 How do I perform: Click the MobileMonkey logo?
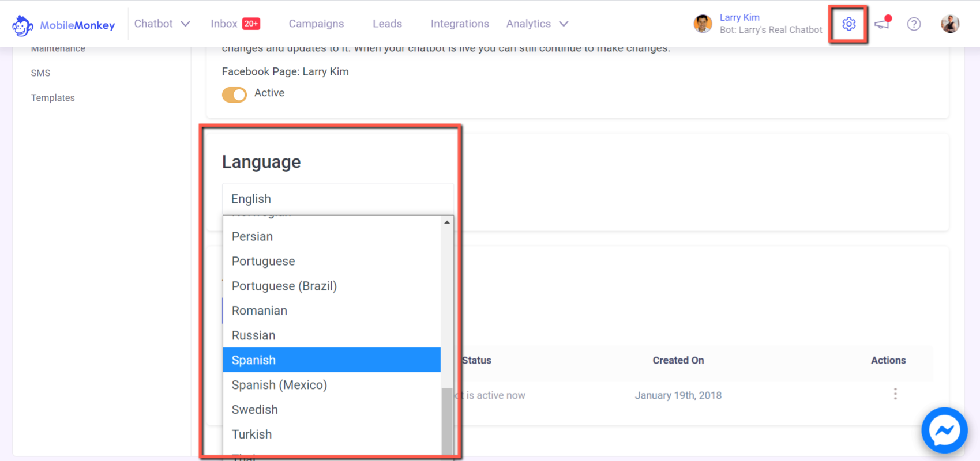[x=63, y=25]
